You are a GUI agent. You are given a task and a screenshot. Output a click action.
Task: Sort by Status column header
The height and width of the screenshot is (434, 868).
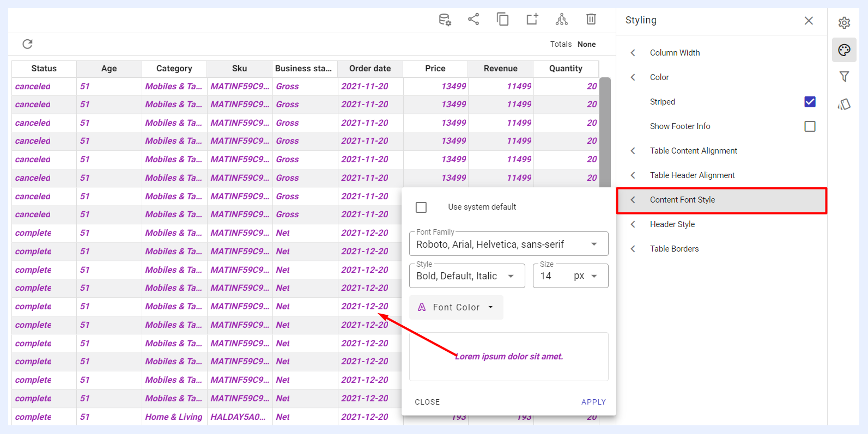(44, 69)
